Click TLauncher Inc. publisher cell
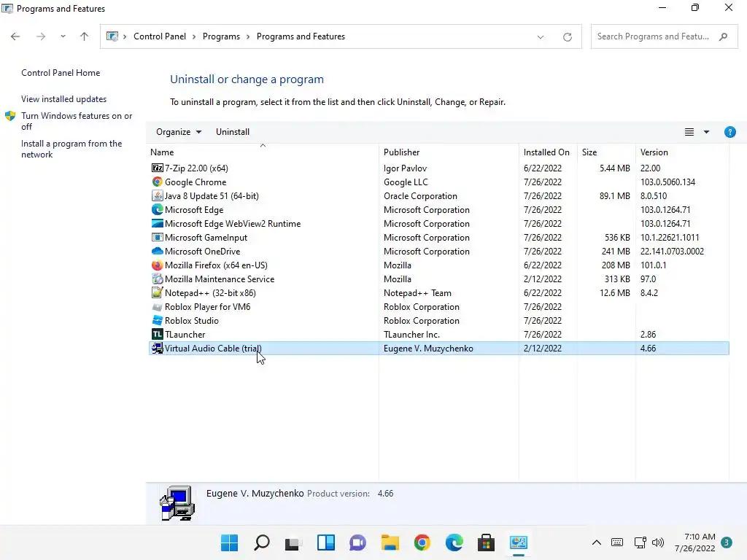Viewport: 747px width, 560px height. click(x=411, y=334)
